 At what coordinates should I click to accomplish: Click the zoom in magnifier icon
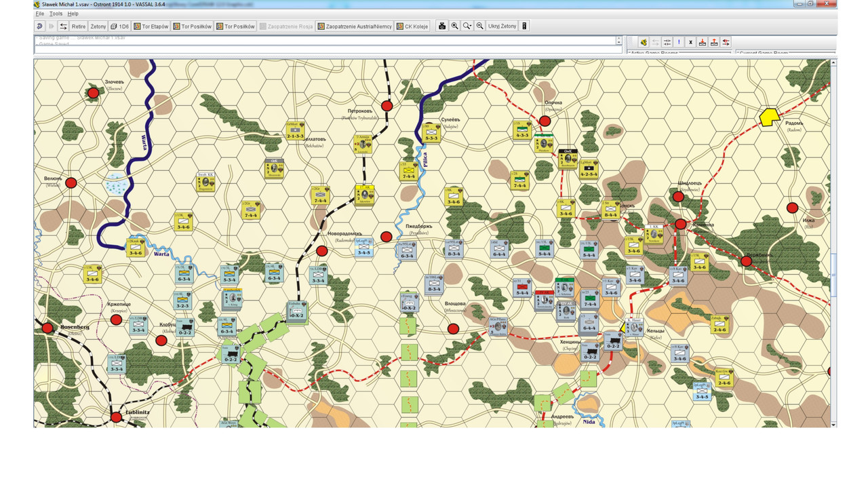[x=454, y=26]
